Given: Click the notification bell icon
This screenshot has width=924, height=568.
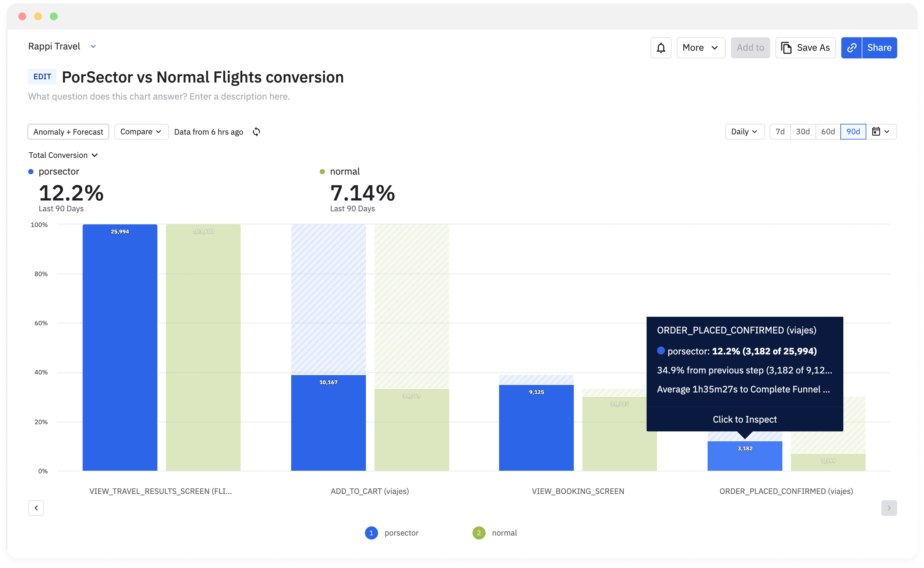Looking at the screenshot, I should [x=660, y=48].
